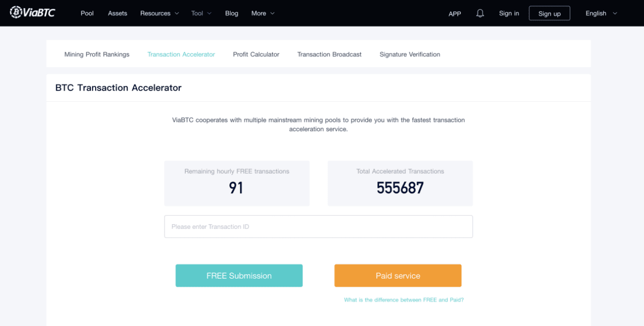The height and width of the screenshot is (326, 644).
Task: Open the English language selector
Action: (601, 13)
